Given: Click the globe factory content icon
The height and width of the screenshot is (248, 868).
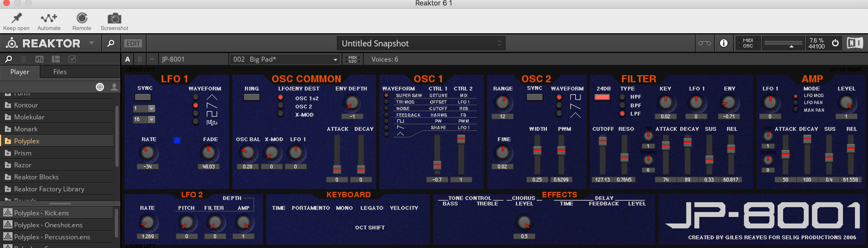Looking at the screenshot, I should [100, 87].
